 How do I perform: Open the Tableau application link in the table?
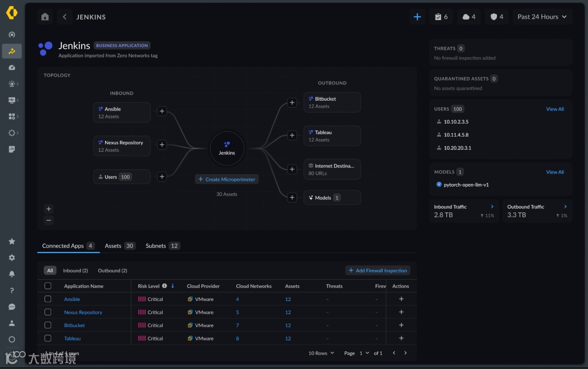72,339
